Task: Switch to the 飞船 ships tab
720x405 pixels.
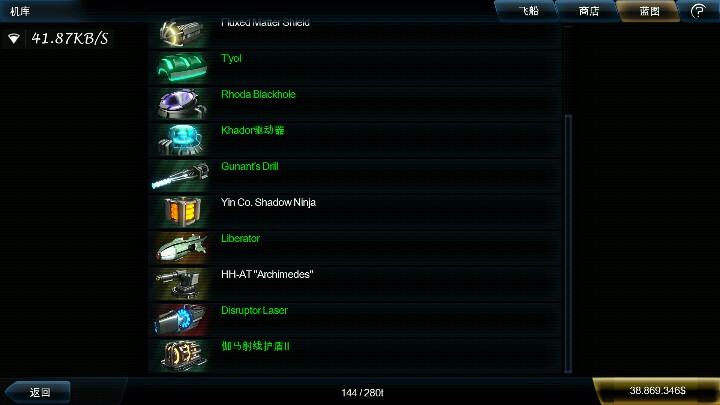Action: pyautogui.click(x=528, y=11)
